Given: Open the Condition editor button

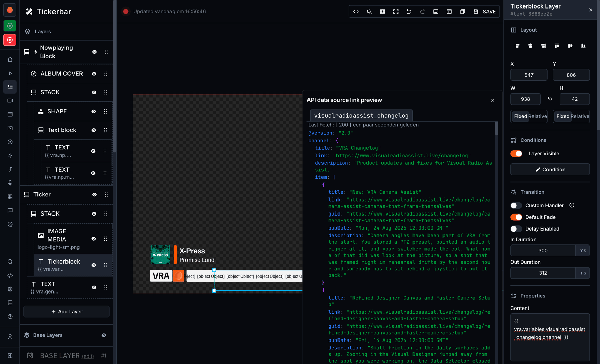Looking at the screenshot, I should tap(550, 170).
